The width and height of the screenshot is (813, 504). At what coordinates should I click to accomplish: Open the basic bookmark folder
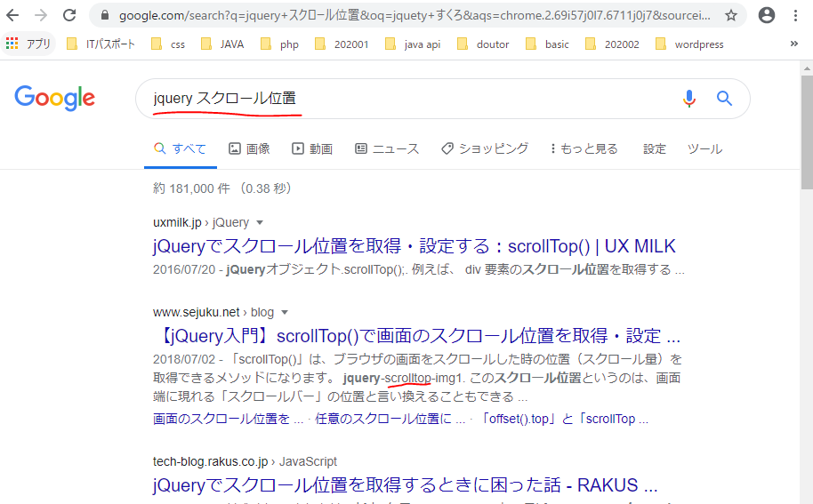click(x=547, y=44)
